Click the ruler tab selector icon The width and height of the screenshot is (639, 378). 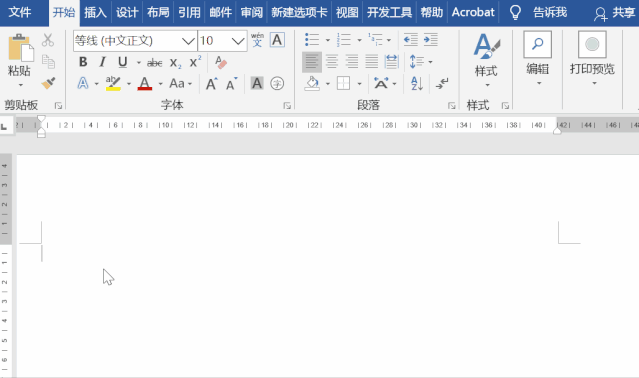(4, 127)
